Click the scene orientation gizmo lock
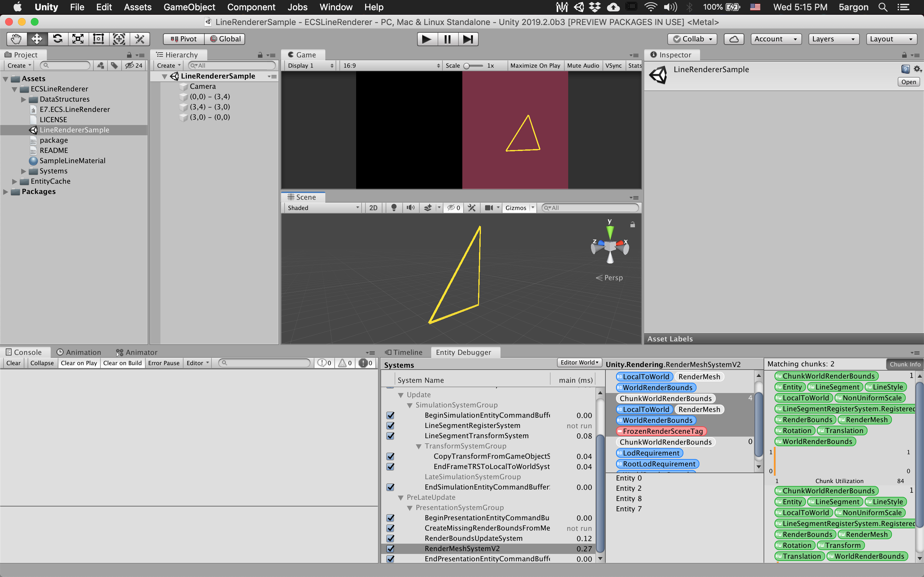Viewport: 924px width, 577px height. pyautogui.click(x=632, y=225)
